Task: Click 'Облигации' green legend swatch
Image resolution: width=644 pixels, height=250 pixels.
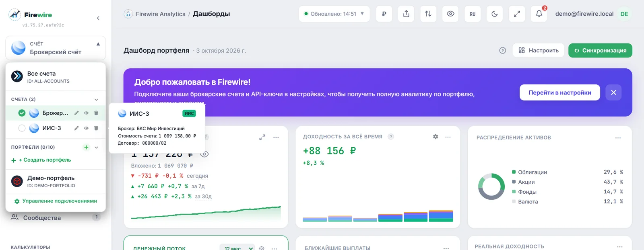Action: pos(514,172)
